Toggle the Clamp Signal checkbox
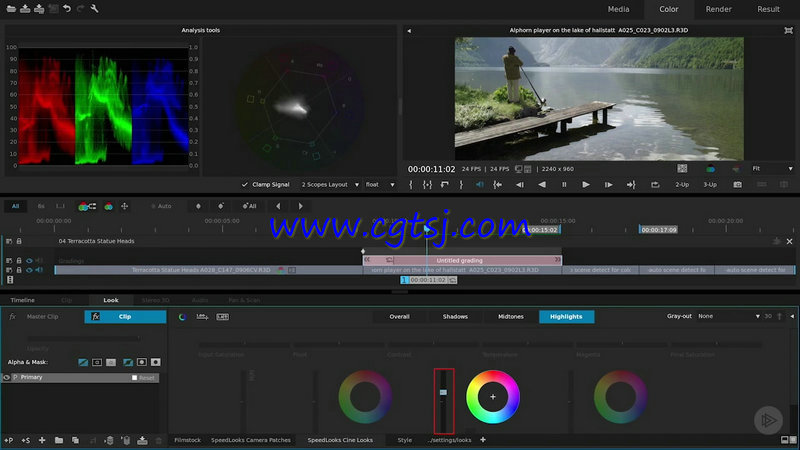Image resolution: width=800 pixels, height=450 pixels. pyautogui.click(x=245, y=185)
